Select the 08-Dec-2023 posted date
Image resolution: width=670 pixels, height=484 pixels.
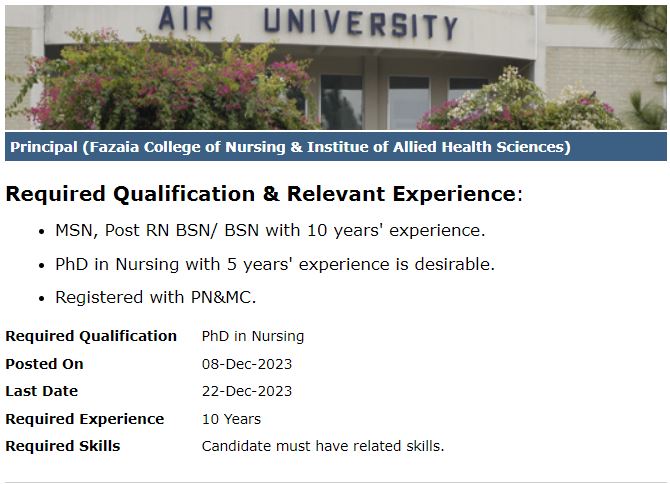click(x=247, y=364)
